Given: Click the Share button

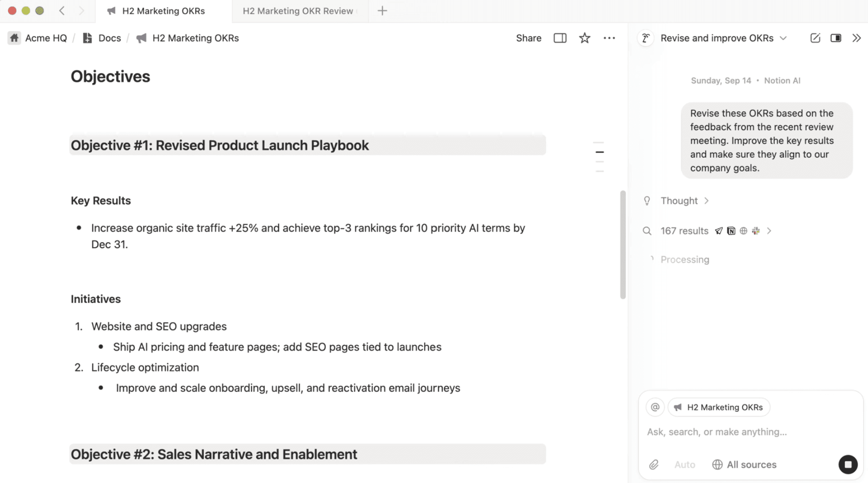Looking at the screenshot, I should [x=528, y=38].
